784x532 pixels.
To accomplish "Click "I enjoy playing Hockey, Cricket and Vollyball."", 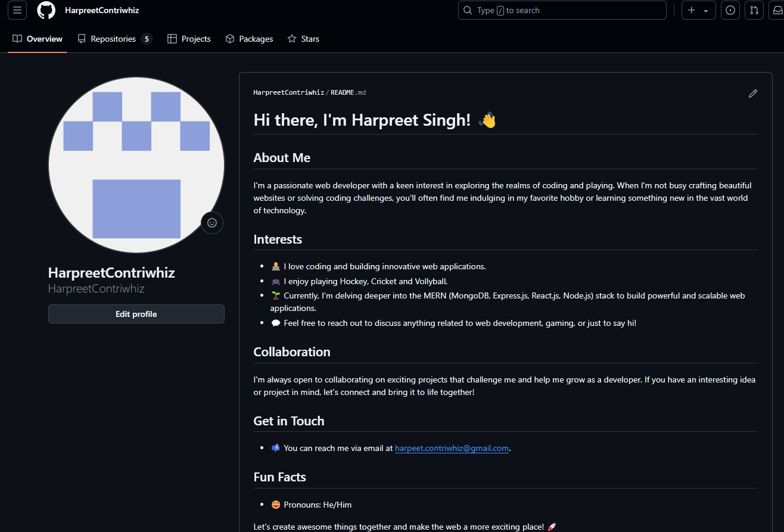I will tap(366, 281).
